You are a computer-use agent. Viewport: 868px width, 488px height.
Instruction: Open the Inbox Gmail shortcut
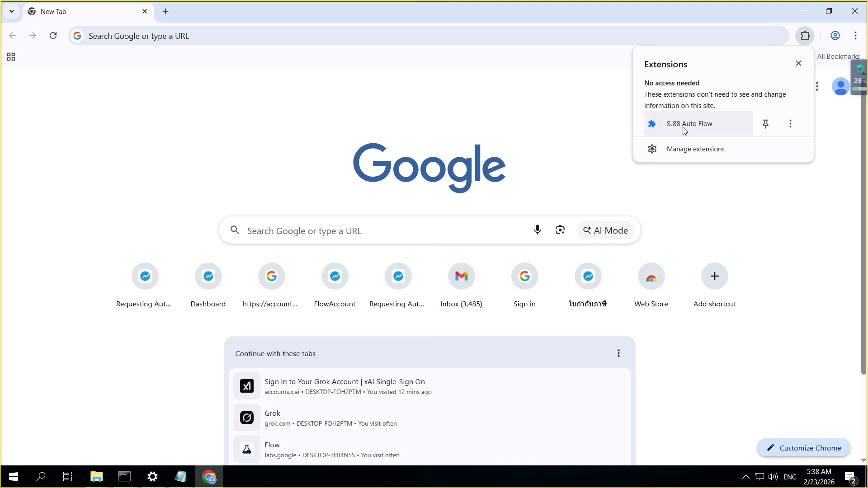(461, 276)
